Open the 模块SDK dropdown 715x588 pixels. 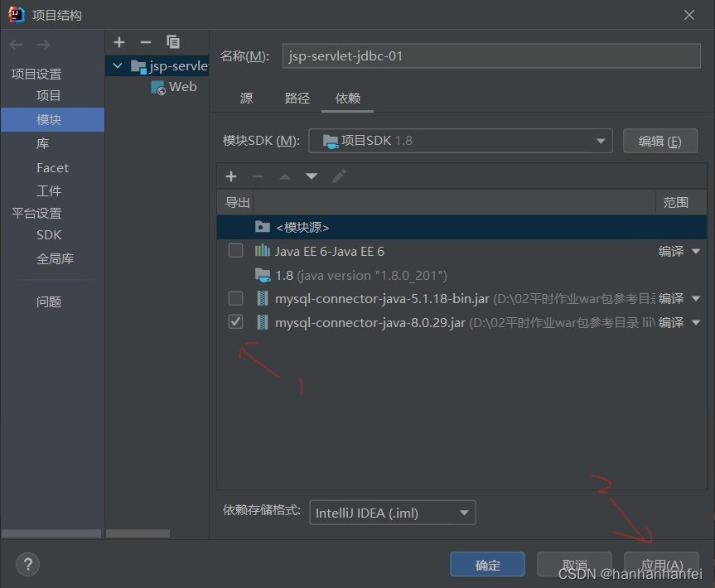click(601, 140)
